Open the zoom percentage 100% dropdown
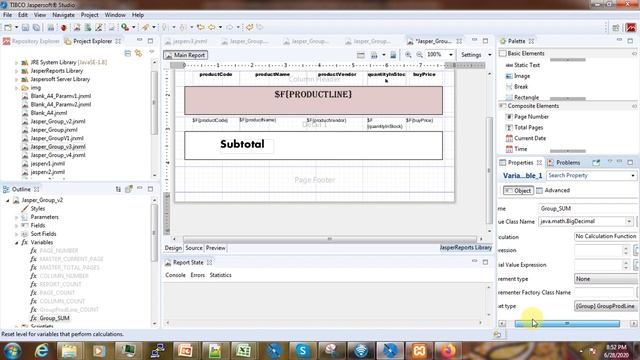This screenshot has height=360, width=640. click(x=451, y=55)
